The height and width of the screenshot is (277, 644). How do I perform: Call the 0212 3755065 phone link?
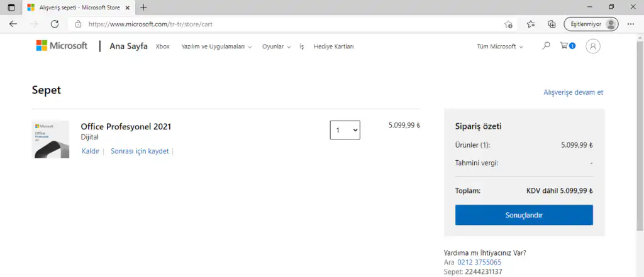point(479,262)
